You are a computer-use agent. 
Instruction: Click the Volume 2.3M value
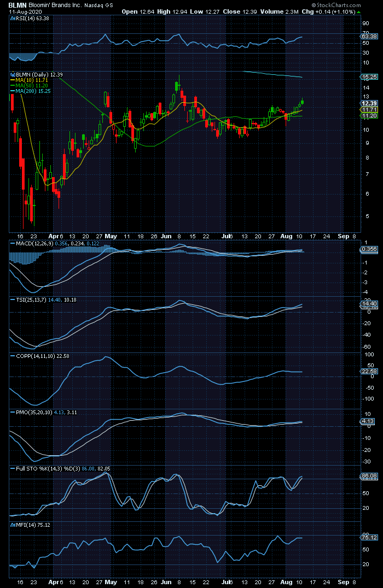(x=280, y=11)
